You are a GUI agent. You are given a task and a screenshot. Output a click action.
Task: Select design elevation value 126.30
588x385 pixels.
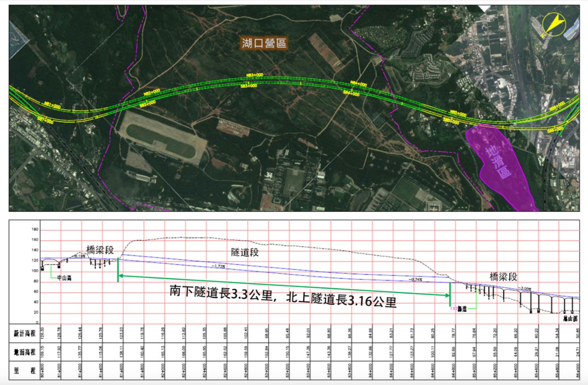click(x=42, y=333)
